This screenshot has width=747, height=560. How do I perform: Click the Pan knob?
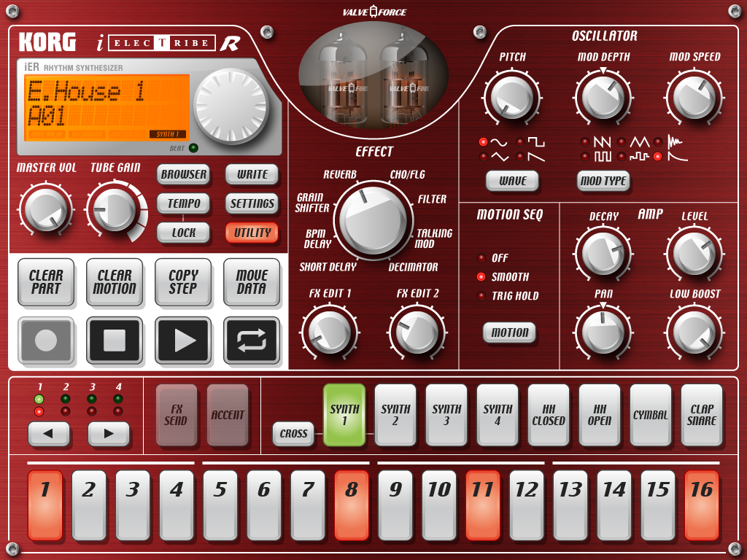point(603,332)
